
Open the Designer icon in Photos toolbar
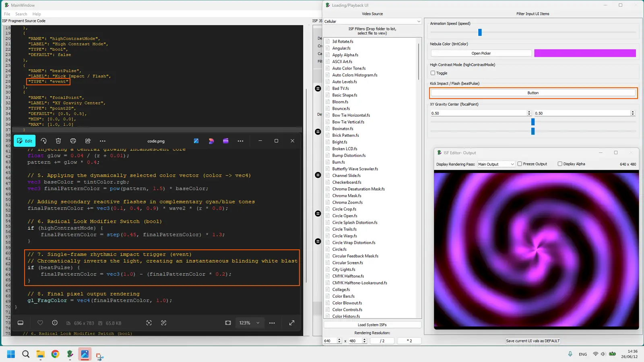tap(211, 141)
